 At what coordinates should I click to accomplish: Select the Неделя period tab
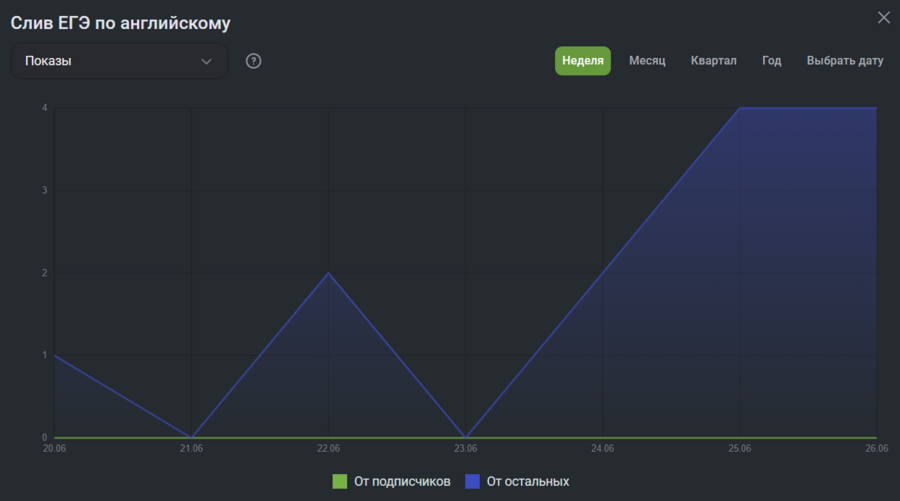point(583,61)
